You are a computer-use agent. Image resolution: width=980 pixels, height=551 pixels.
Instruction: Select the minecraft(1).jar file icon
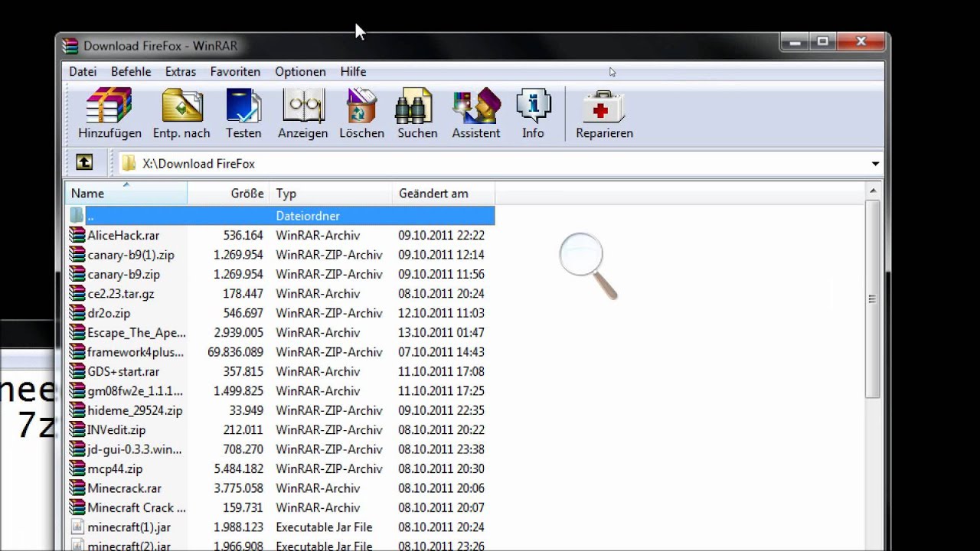click(77, 527)
